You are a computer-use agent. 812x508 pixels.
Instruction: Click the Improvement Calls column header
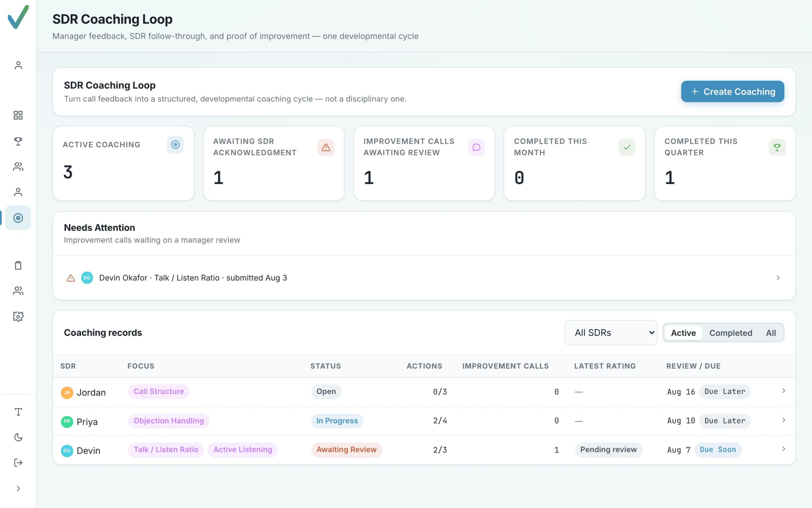point(505,366)
